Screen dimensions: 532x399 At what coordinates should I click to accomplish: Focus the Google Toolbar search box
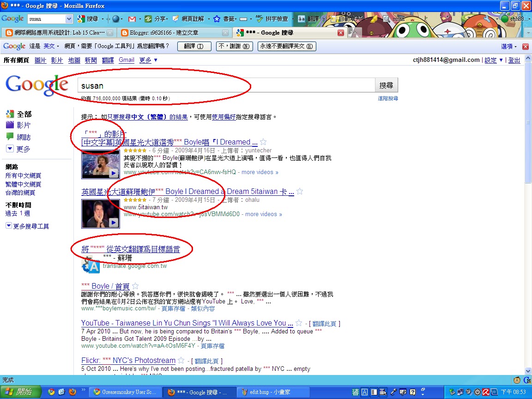[47, 19]
